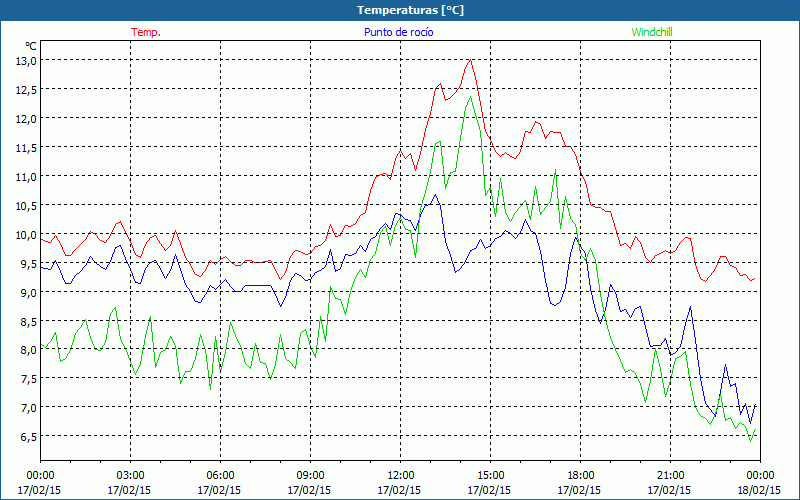Click the blue dew point dip near 17:00

pyautogui.click(x=555, y=305)
